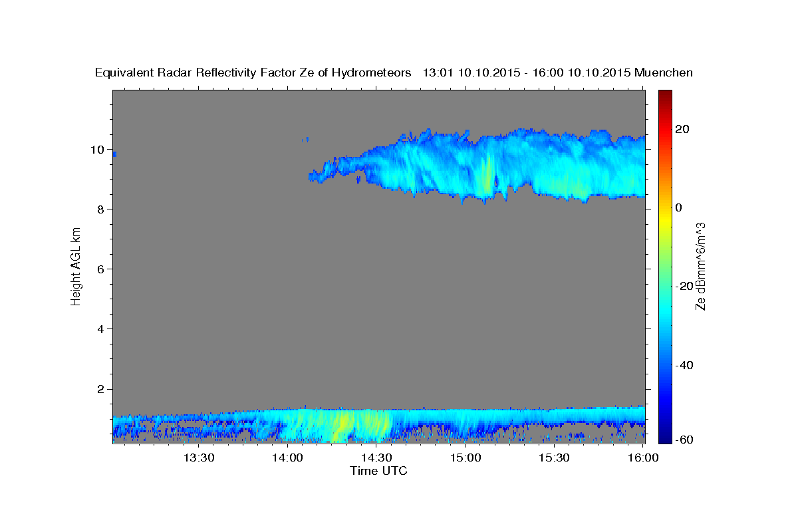
Task: Click the height tick label '6'
Action: (102, 269)
